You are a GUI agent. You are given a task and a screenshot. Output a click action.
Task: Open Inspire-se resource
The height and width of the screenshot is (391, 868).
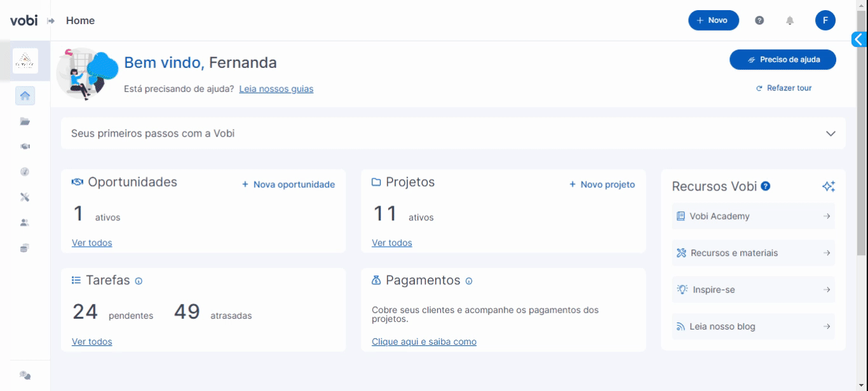[753, 290]
